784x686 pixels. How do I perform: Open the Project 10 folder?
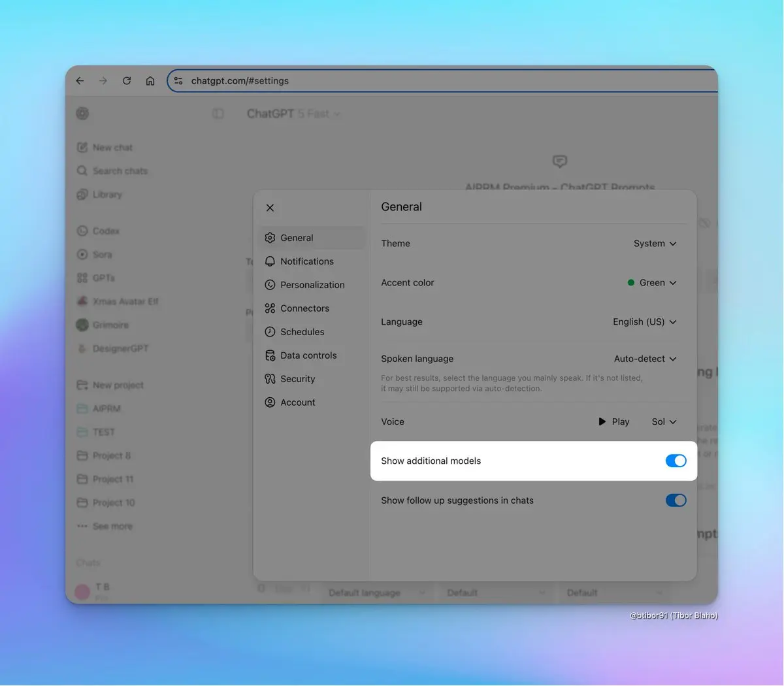point(106,503)
